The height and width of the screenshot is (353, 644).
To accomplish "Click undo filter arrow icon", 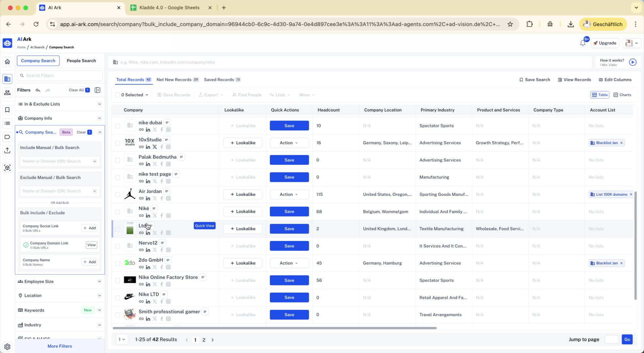I will pos(38,90).
